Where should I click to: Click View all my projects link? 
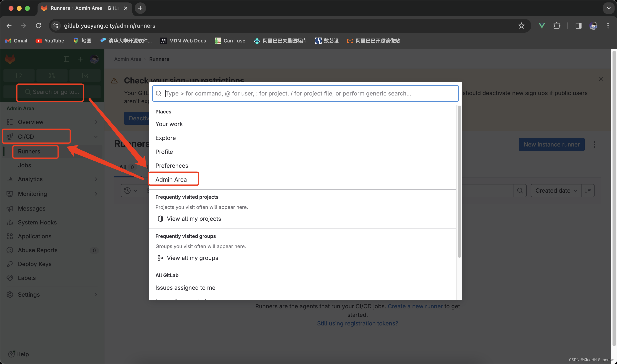[x=194, y=219]
